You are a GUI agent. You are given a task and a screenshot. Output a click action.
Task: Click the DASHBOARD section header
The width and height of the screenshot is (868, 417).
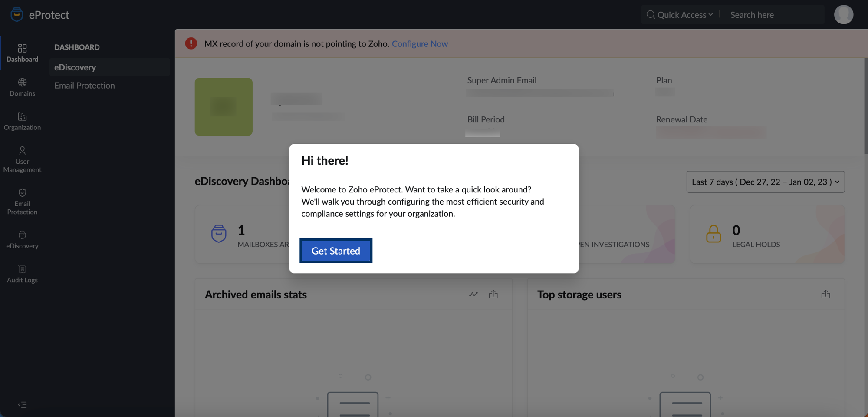(77, 47)
